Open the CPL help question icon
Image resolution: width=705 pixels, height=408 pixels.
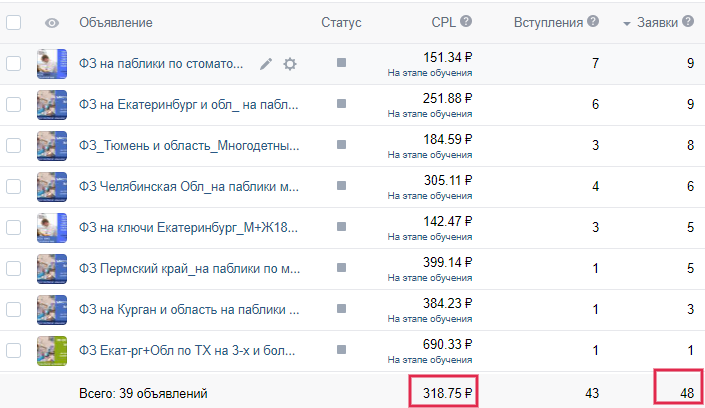click(x=466, y=21)
